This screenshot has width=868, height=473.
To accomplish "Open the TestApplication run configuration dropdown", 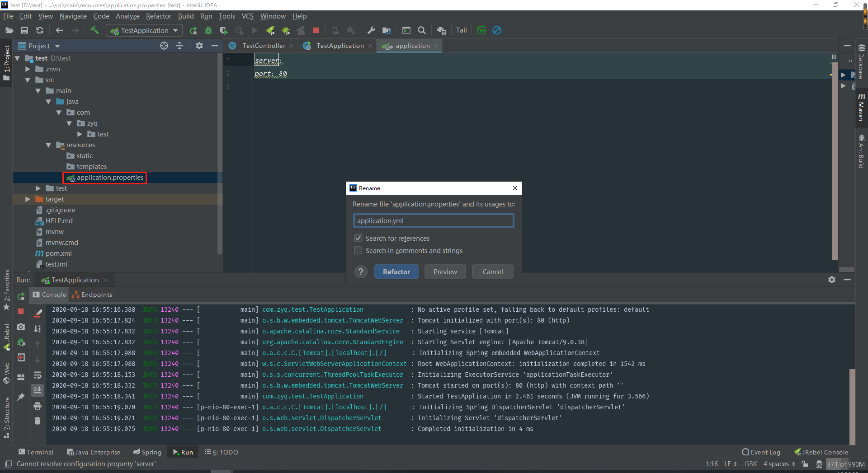I will point(145,30).
